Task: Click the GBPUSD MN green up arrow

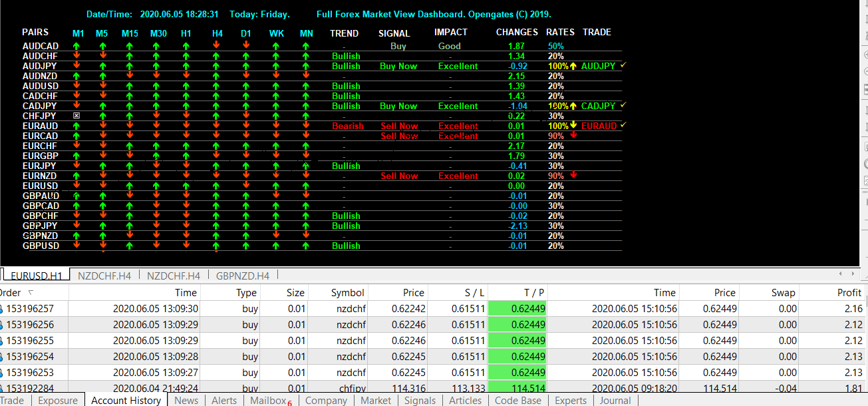Action: (x=305, y=246)
